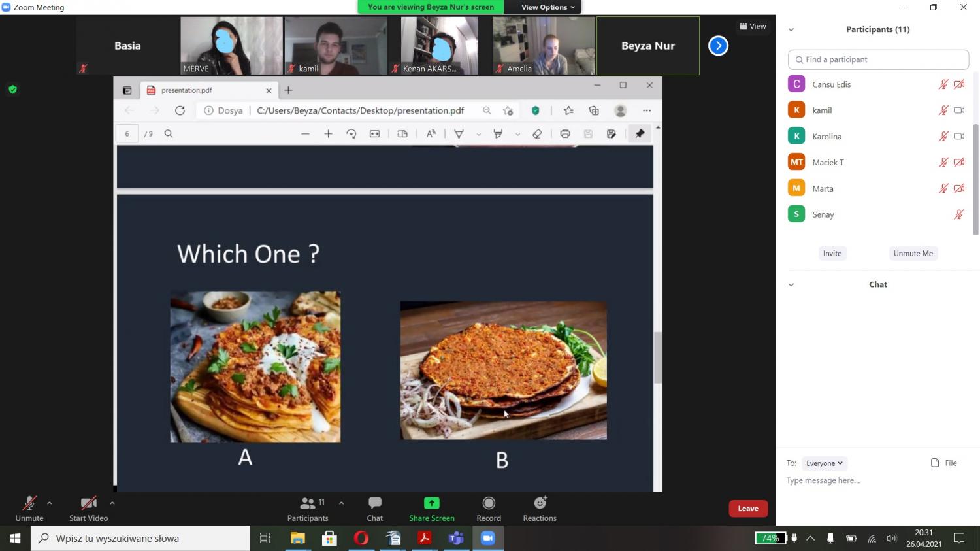Show next video thumbnails with blue arrow
The width and height of the screenshot is (980, 551).
pos(718,46)
